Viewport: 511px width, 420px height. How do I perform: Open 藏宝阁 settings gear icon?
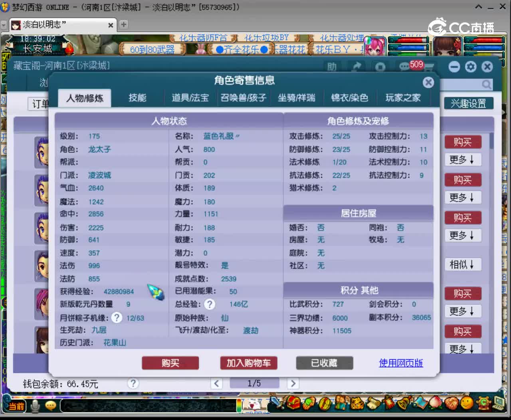pos(471,67)
